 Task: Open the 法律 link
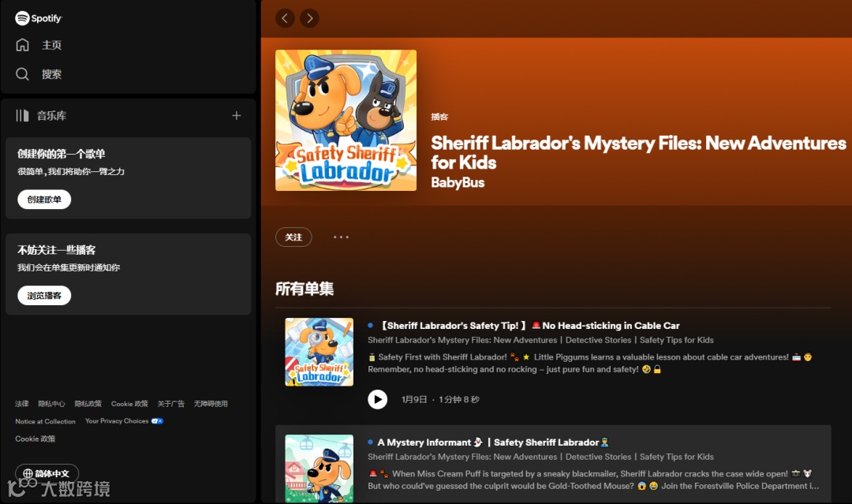[x=22, y=404]
